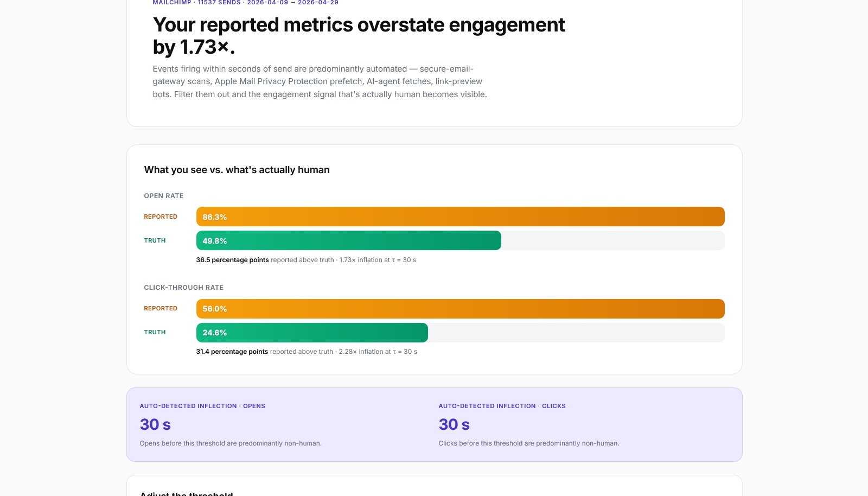This screenshot has width=868, height=496.
Task: Click the Adjust the threshold heading
Action: coord(186,493)
